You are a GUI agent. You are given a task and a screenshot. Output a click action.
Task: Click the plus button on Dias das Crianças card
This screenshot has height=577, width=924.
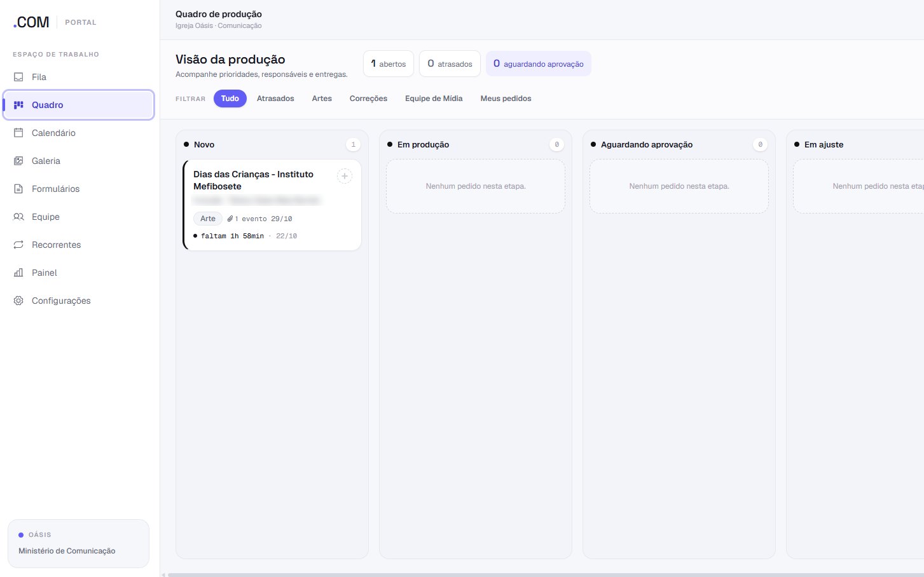345,176
